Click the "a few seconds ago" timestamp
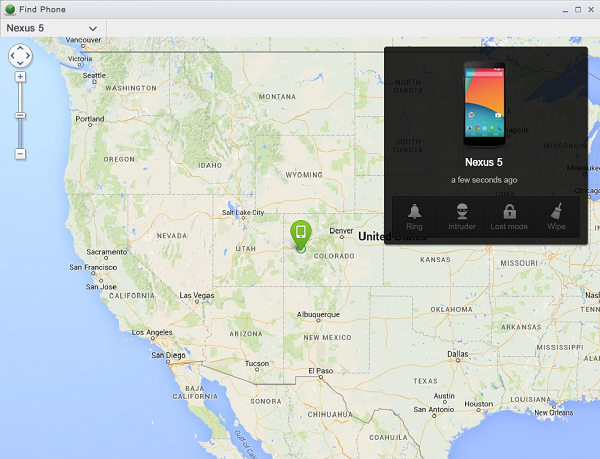The width and height of the screenshot is (600, 459). click(485, 180)
